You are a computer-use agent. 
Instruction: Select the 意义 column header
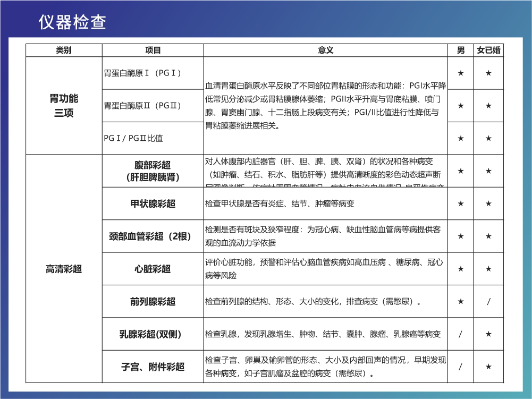coord(325,50)
